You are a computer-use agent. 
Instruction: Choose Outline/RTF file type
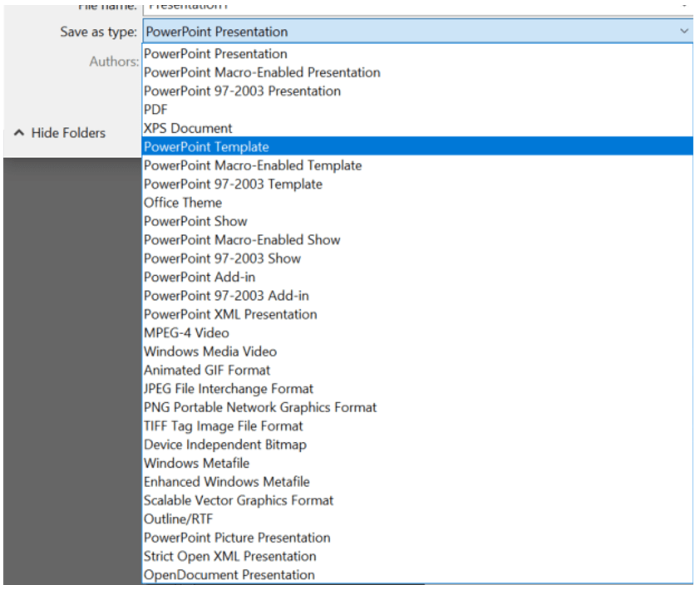pyautogui.click(x=178, y=519)
